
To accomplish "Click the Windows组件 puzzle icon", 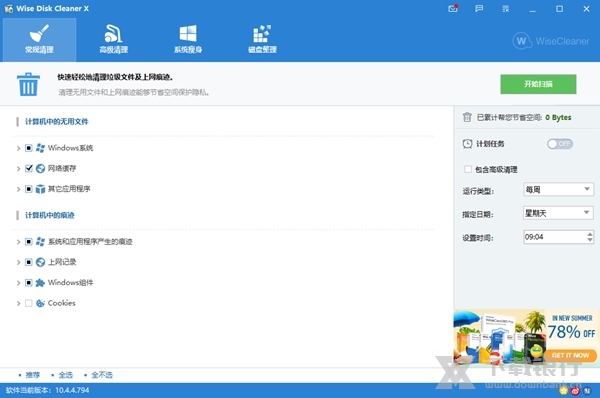I will pos(40,283).
